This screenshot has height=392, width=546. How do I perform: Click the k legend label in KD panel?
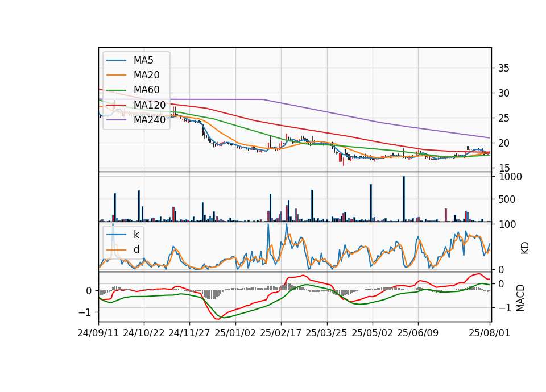coord(136,235)
